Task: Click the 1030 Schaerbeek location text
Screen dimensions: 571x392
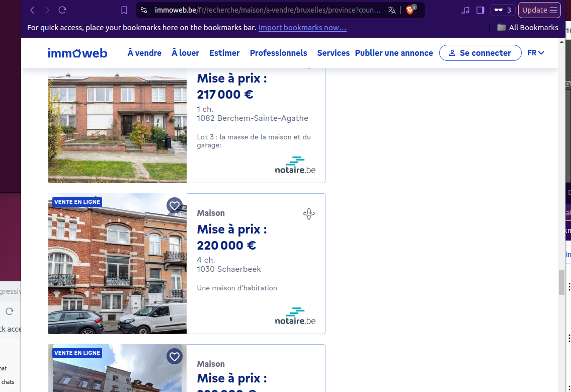Action: (x=229, y=269)
